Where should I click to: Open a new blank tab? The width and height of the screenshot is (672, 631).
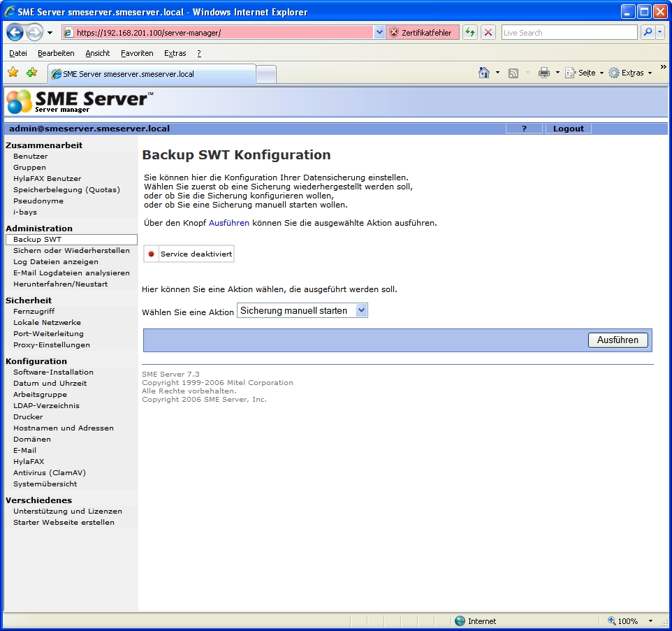coord(266,74)
